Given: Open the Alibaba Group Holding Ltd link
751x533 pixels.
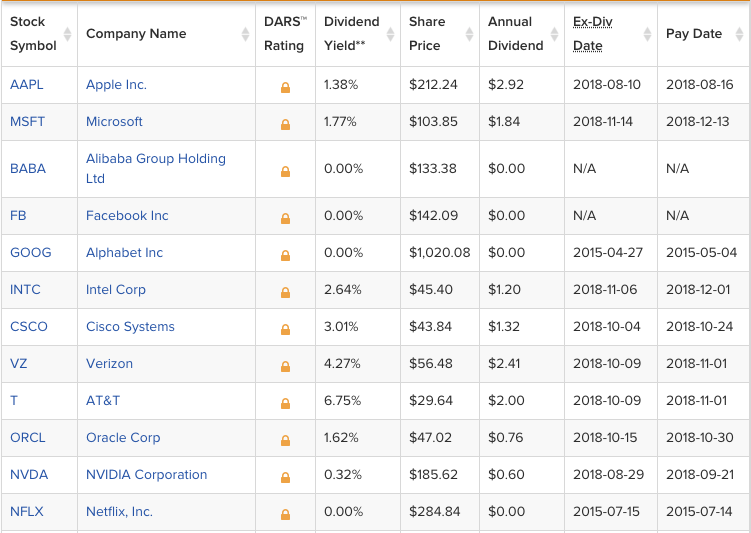Looking at the screenshot, I should coord(156,169).
